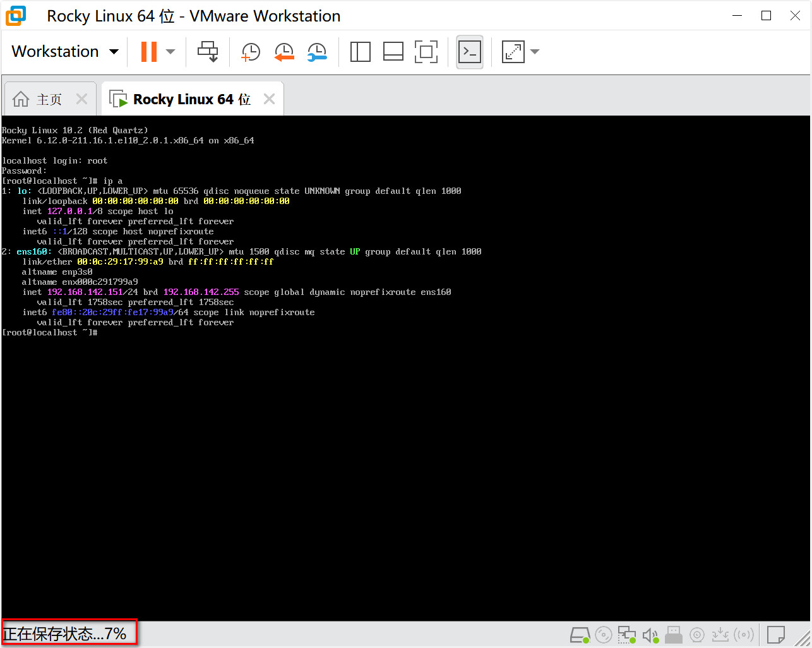This screenshot has width=812, height=648.
Task: Revert the VM to its previous snapshot
Action: (284, 52)
